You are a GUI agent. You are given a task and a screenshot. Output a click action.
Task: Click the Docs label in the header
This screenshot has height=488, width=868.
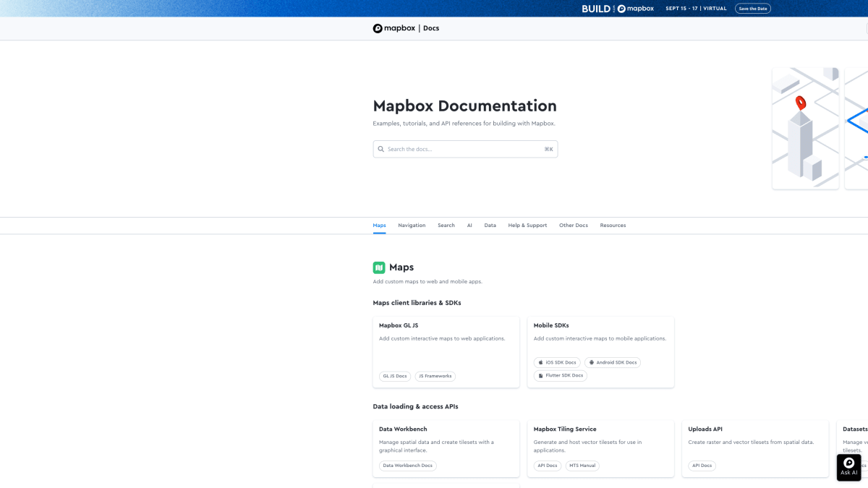(431, 28)
